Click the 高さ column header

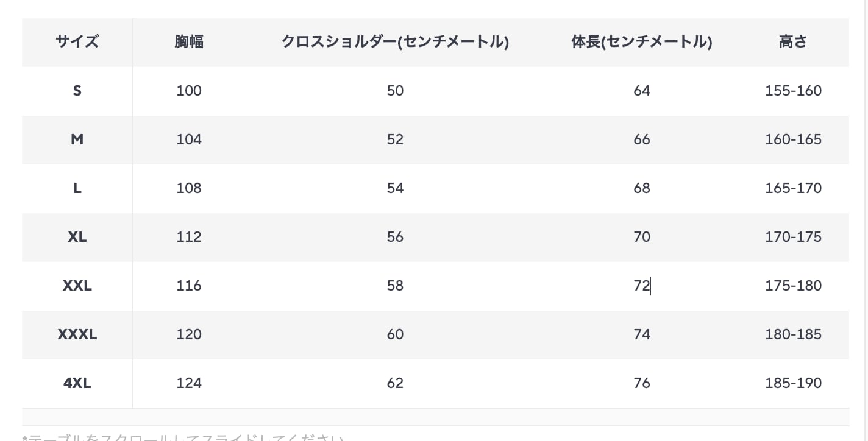point(793,42)
